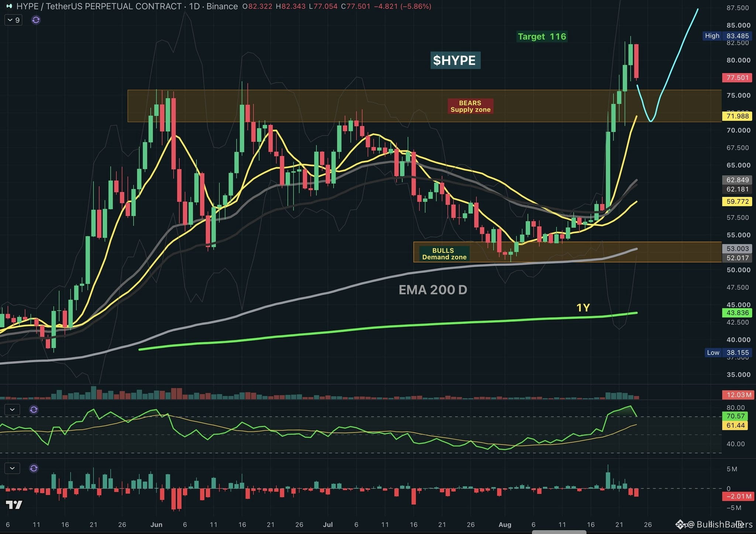Click the yellow 61.44 RSI average label
The image size is (756, 534).
(735, 425)
